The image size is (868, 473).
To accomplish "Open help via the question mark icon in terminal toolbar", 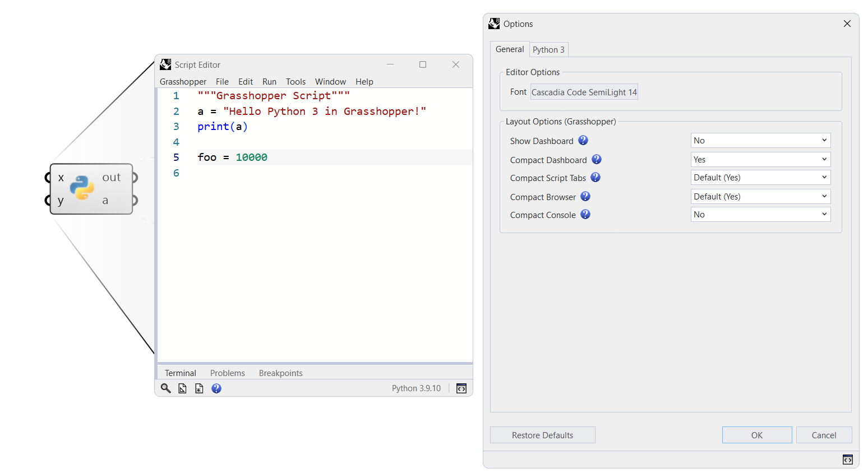I will (216, 388).
